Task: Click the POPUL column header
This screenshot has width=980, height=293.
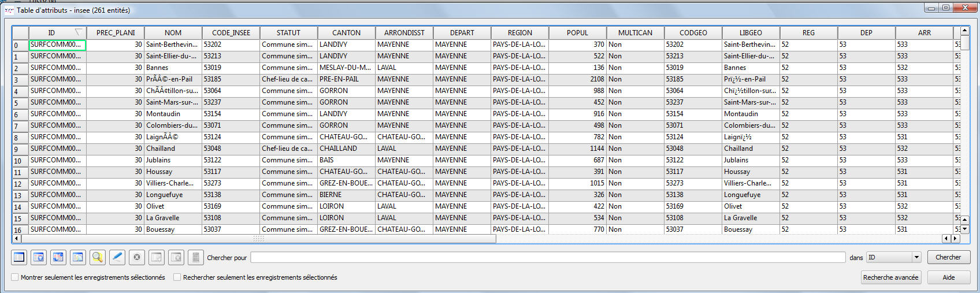Action: tap(577, 33)
